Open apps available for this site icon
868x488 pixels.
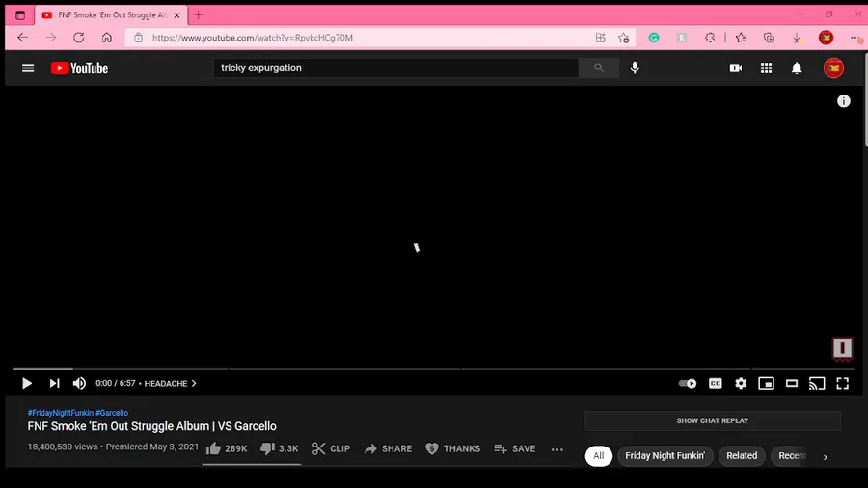click(600, 38)
